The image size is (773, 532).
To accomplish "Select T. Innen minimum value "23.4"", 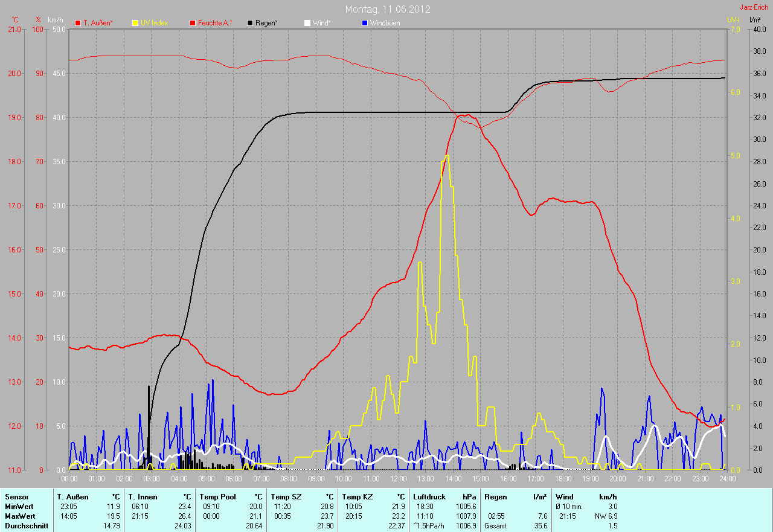I will tap(184, 507).
